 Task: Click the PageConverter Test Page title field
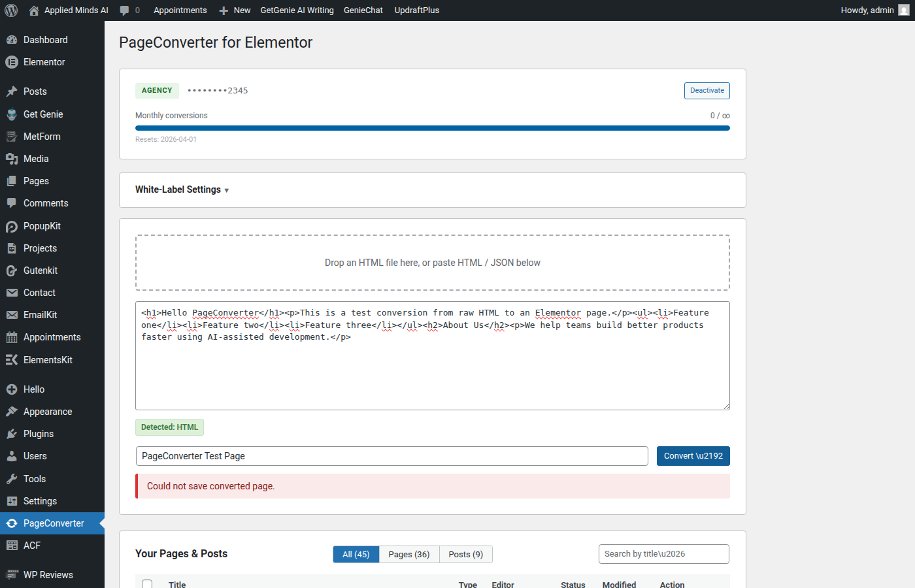pyautogui.click(x=391, y=456)
